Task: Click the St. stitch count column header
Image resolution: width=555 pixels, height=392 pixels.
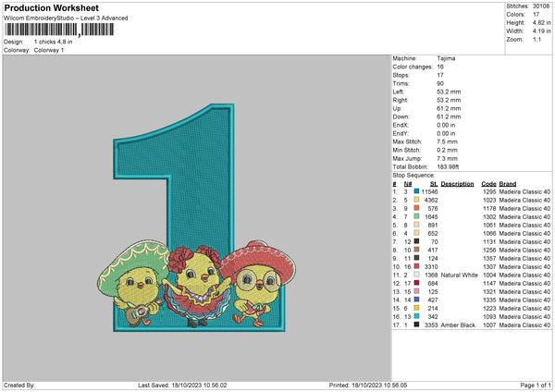Action: 432,183
